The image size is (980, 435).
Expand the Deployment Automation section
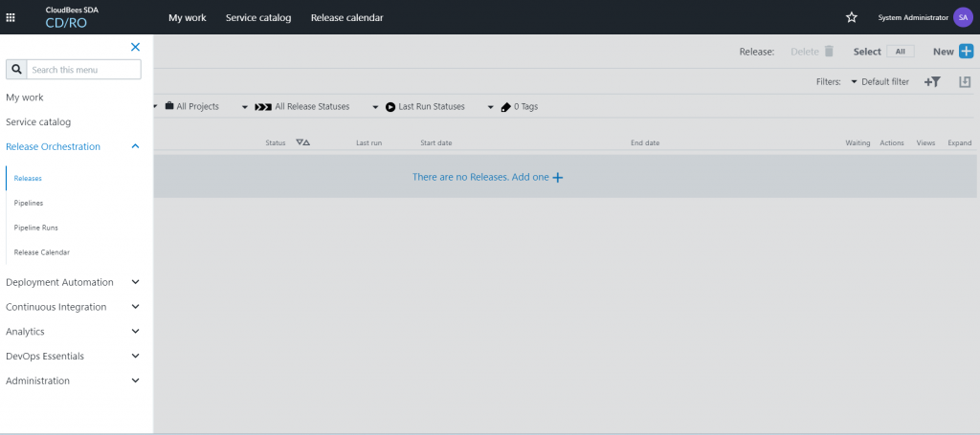point(135,282)
